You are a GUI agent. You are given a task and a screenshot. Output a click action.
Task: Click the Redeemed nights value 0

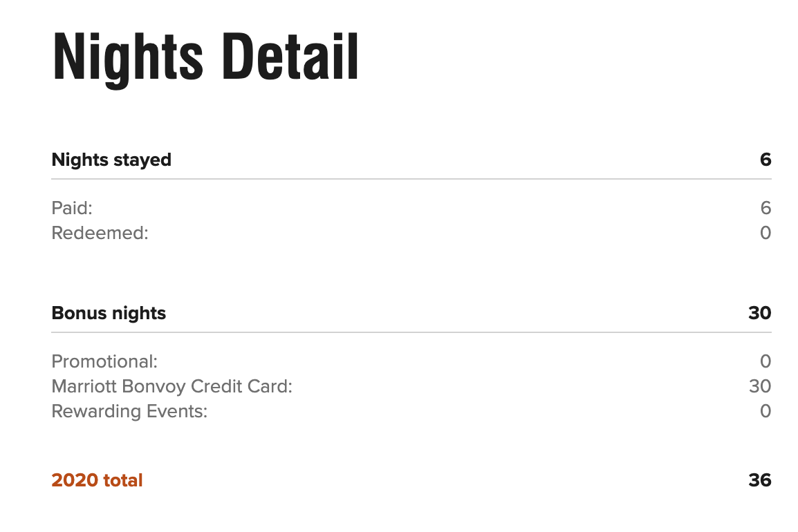tap(765, 233)
